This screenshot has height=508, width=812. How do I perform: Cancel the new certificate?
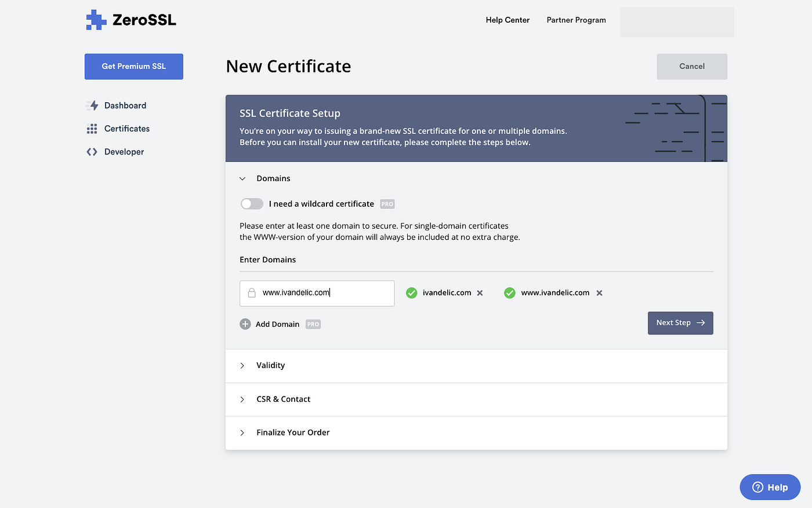pyautogui.click(x=692, y=67)
